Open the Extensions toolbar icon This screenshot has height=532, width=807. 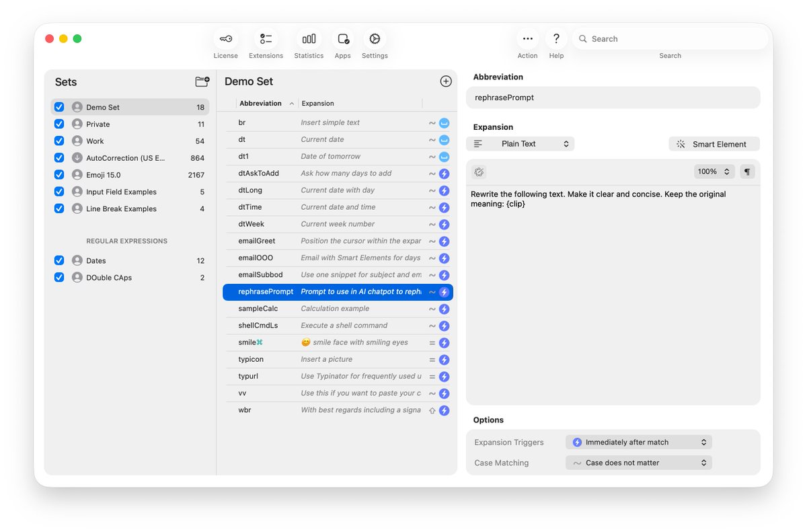pos(266,39)
